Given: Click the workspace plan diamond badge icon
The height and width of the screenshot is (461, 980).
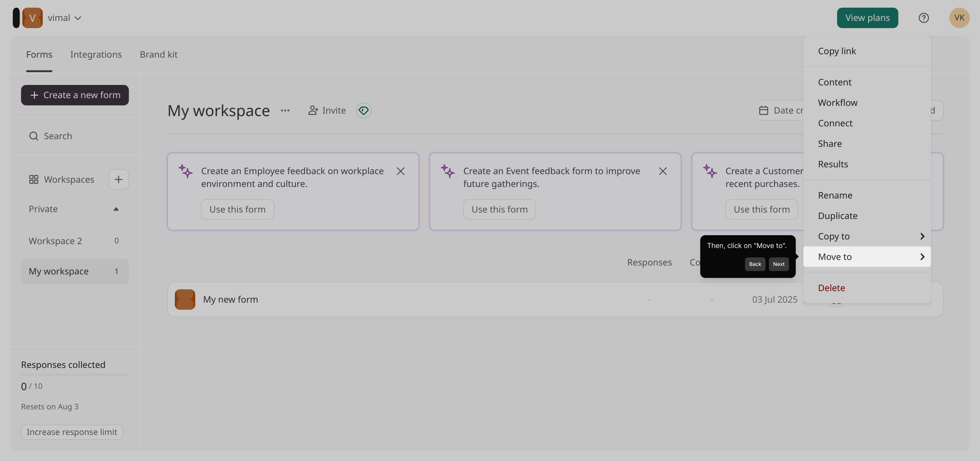Looking at the screenshot, I should point(363,111).
